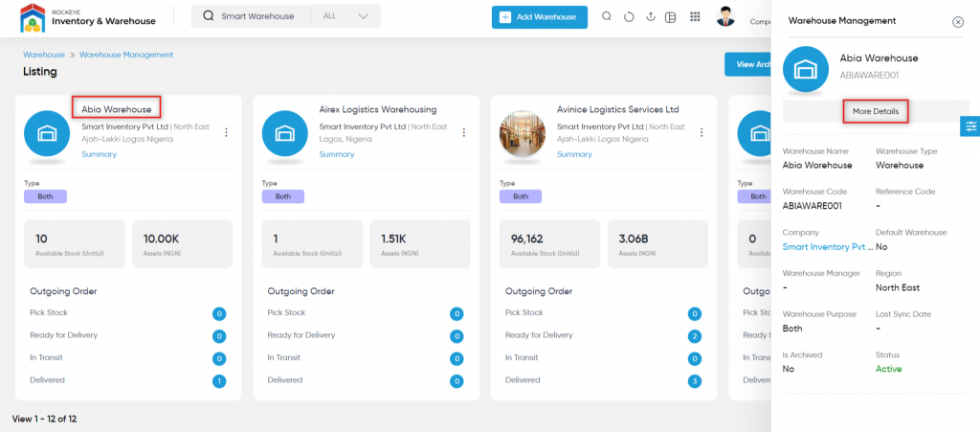Click Delivered count badge on Abia Warehouse card
The height and width of the screenshot is (432, 980).
219,380
